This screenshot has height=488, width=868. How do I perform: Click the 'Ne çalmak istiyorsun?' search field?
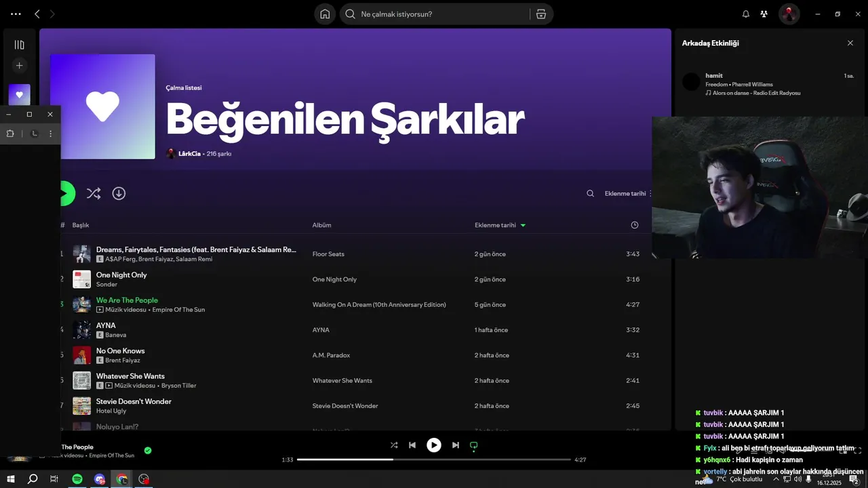point(434,14)
